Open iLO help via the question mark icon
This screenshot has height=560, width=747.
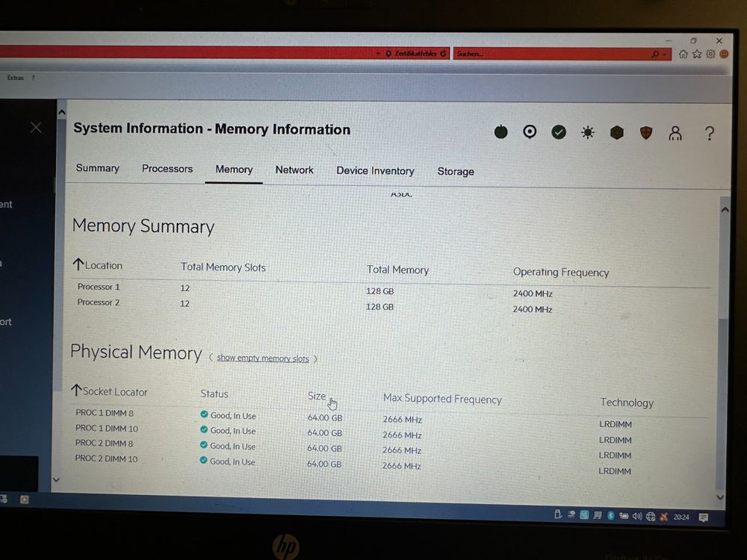click(710, 133)
